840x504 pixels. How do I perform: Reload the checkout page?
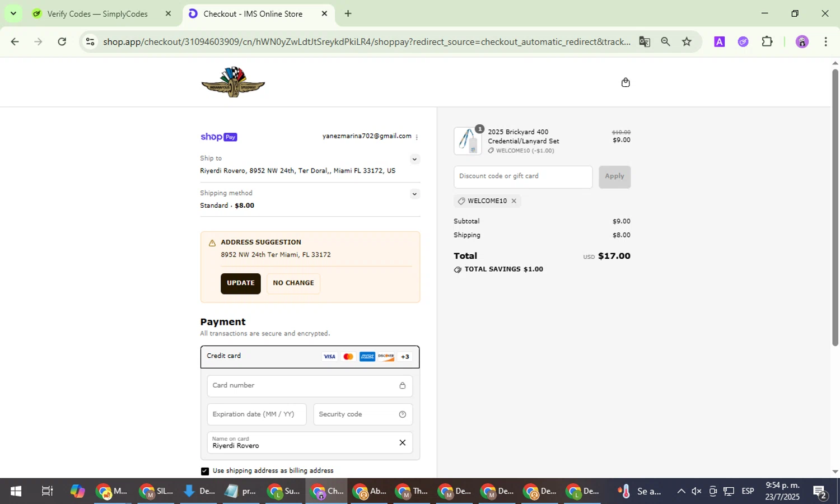point(62,42)
